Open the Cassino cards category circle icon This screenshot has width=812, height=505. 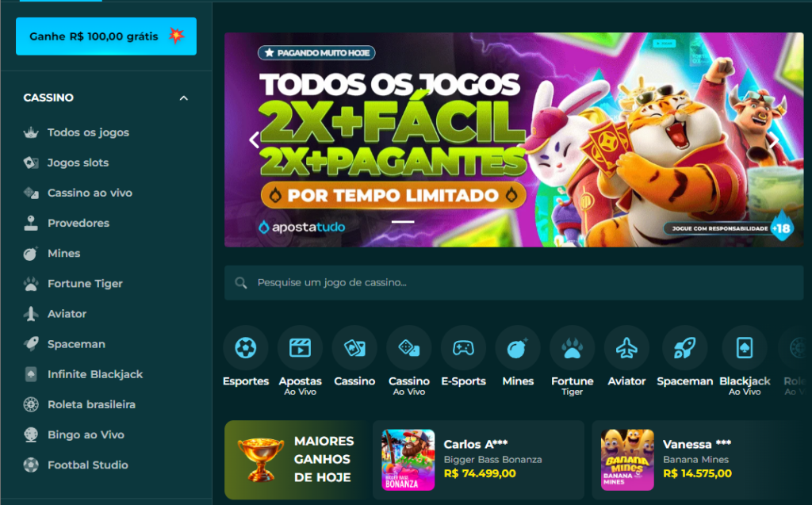coord(354,348)
